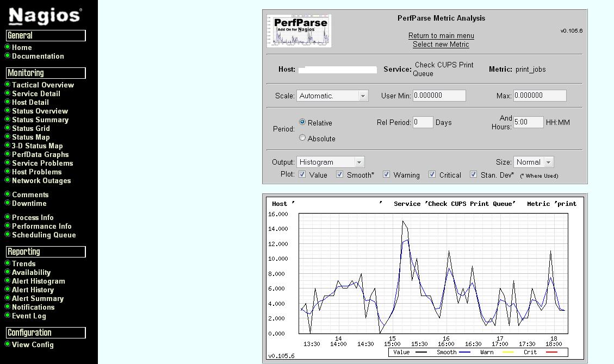Open Status Map
The width and height of the screenshot is (614, 364).
[31, 137]
